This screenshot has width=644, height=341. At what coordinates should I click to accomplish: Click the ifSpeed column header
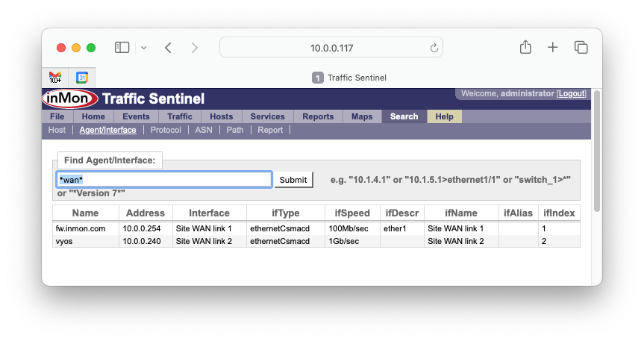[x=352, y=213]
